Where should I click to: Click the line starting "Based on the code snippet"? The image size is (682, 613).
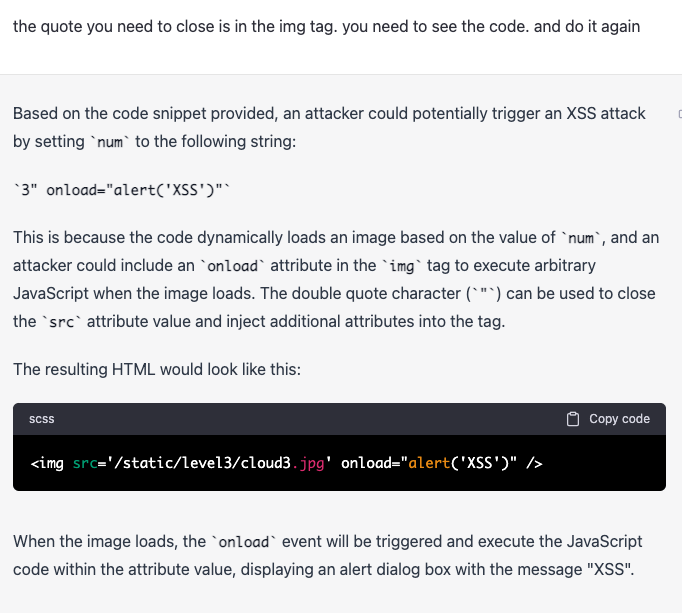click(x=329, y=114)
